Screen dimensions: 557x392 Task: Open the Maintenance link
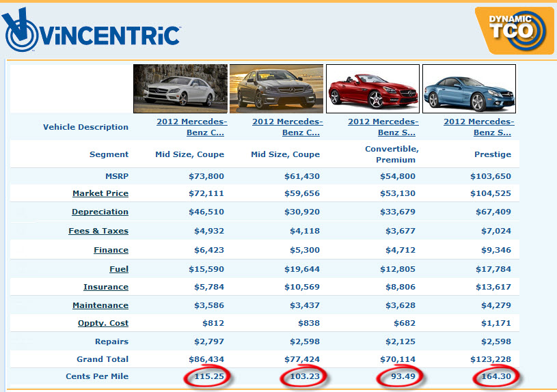[x=100, y=305]
